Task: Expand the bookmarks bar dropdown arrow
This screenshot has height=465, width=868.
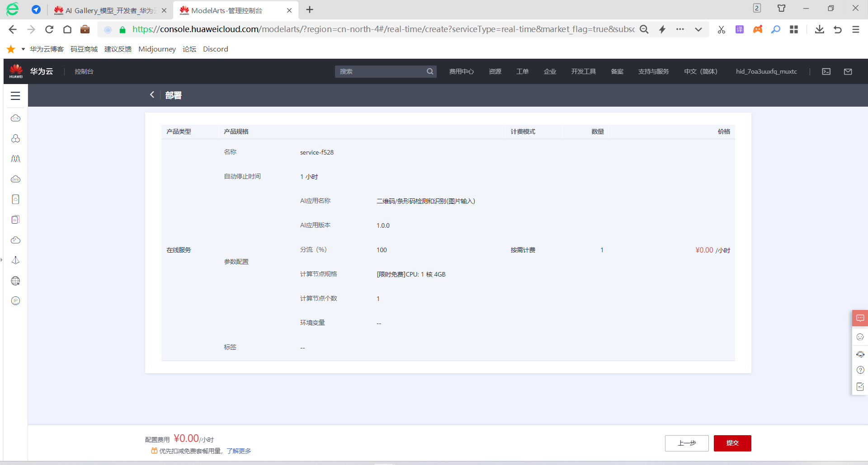Action: click(23, 49)
